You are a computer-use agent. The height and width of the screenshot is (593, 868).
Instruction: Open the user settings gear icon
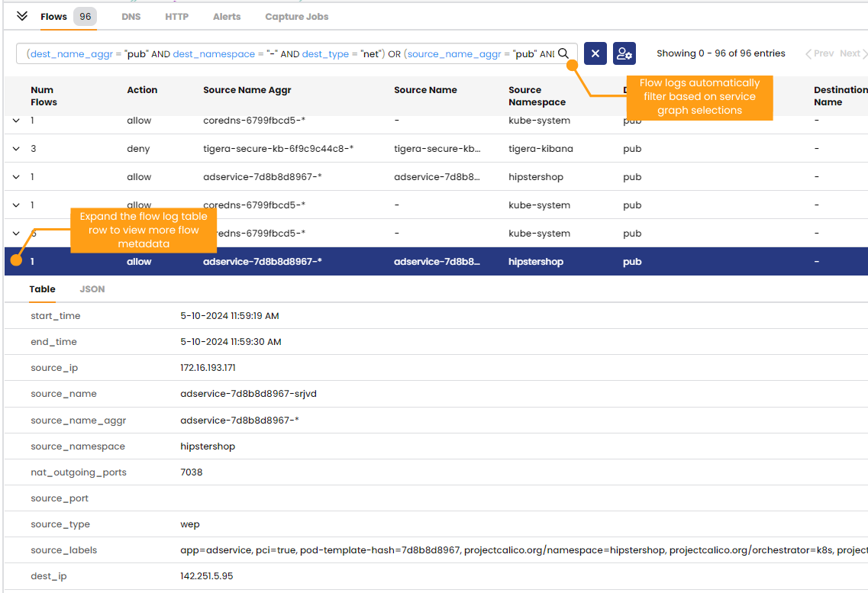click(x=624, y=53)
